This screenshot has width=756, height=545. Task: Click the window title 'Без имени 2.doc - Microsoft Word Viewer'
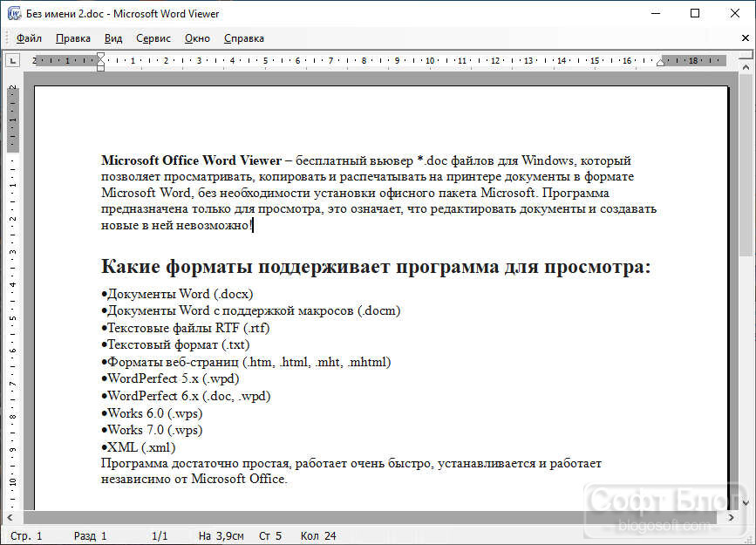(122, 14)
